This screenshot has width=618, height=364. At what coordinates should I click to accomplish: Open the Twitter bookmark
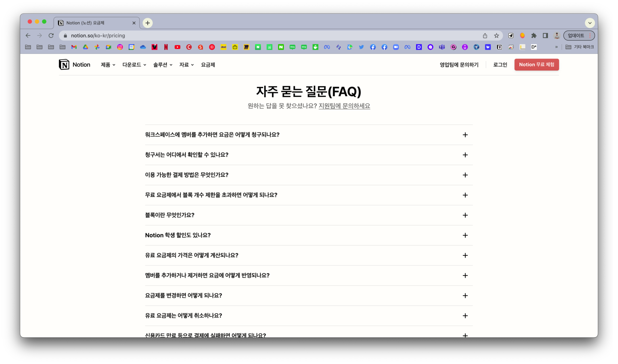click(361, 47)
